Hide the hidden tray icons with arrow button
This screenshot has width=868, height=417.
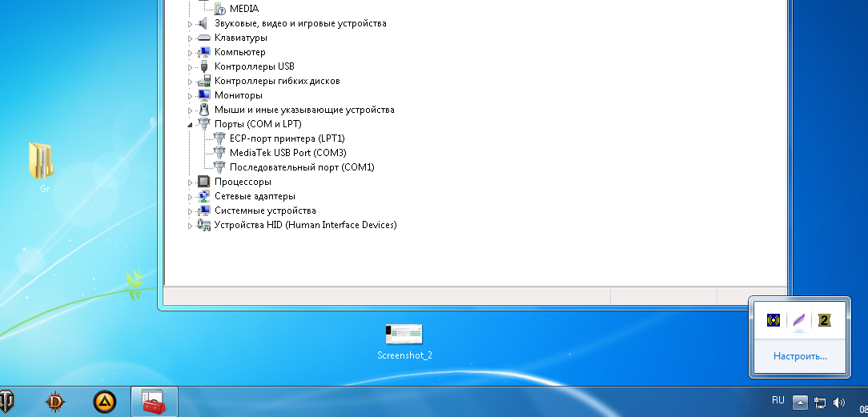(x=801, y=402)
